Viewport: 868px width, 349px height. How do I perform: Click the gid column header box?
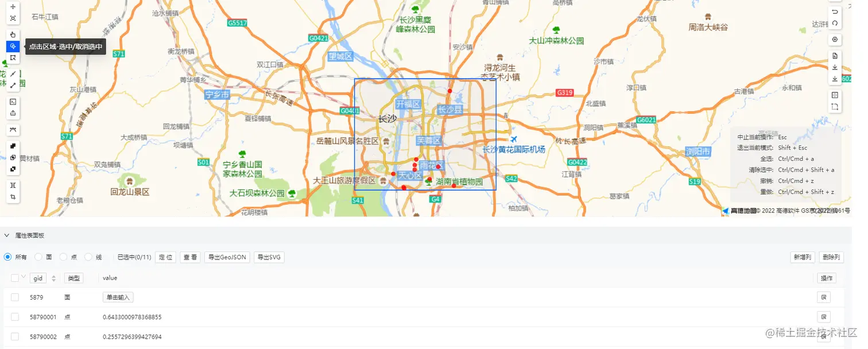click(38, 278)
